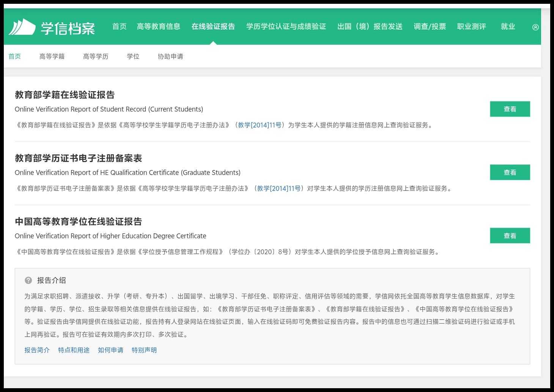Click the text "Online Verification Report of Higher Education Degree Certificate"

pos(110,236)
